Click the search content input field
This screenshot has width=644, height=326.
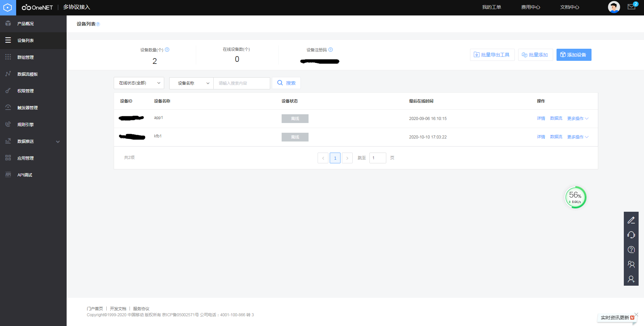click(242, 83)
